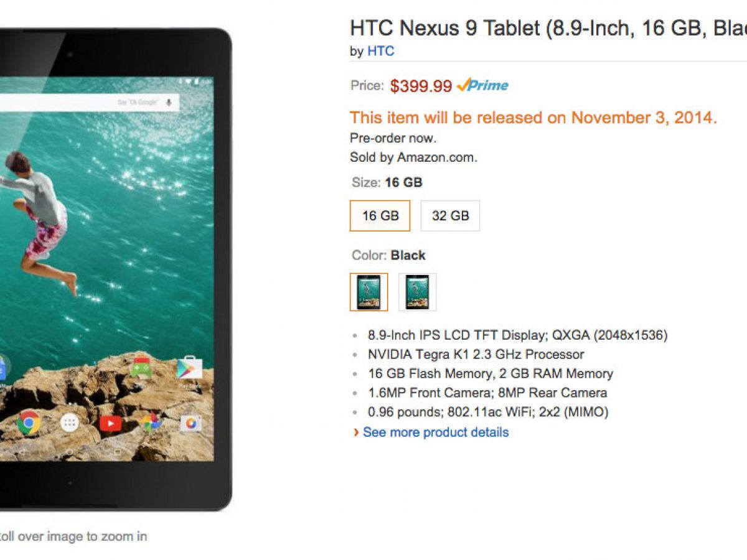Open the Google Photos pinwheel icon
The image size is (747, 560).
coord(150,422)
